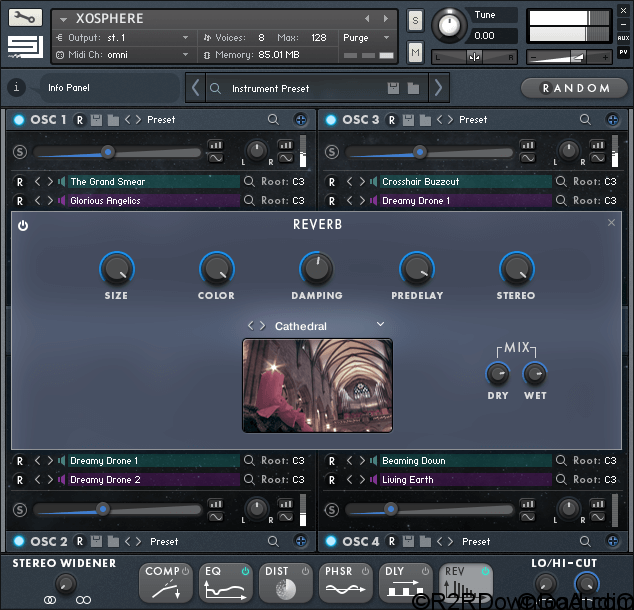
Task: Open the XOSPHERE instrument dropdown arrow
Action: pyautogui.click(x=63, y=19)
